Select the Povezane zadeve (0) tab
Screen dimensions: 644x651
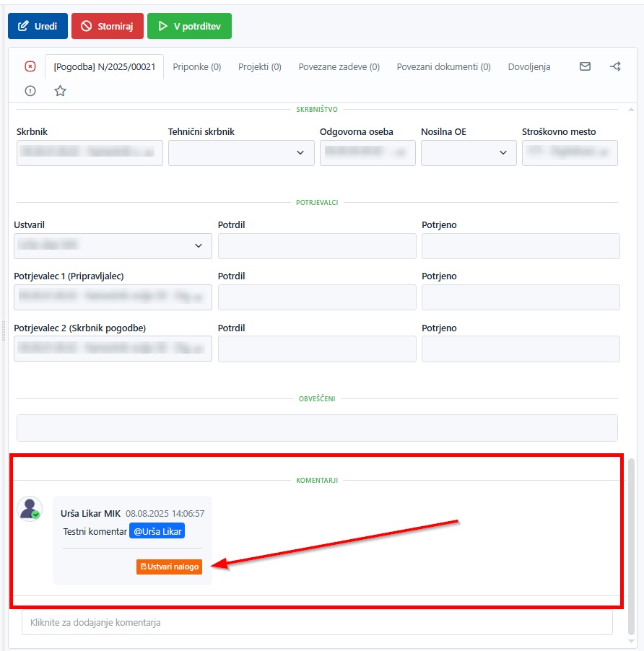(x=339, y=66)
